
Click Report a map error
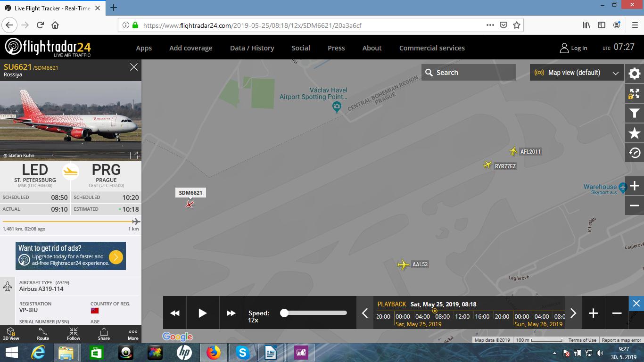[621, 340]
